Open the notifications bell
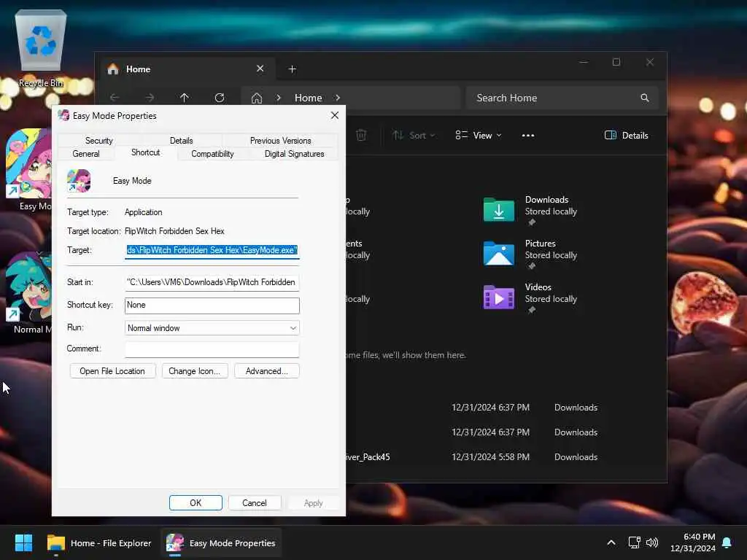 click(x=727, y=542)
